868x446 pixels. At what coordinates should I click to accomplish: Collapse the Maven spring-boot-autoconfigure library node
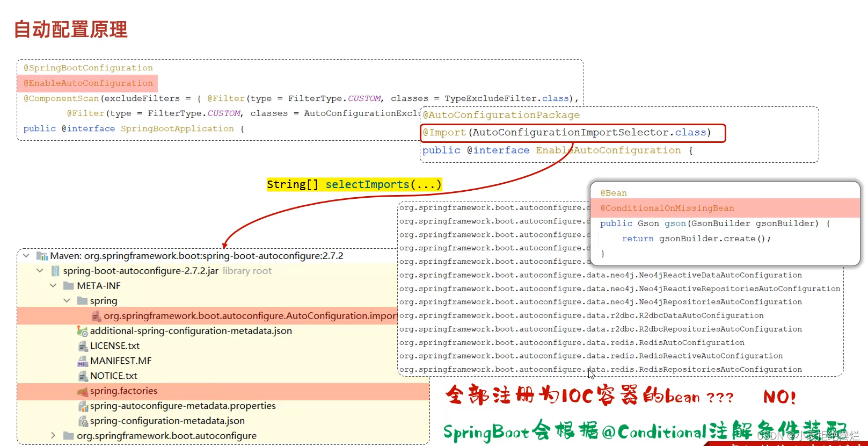[26, 256]
